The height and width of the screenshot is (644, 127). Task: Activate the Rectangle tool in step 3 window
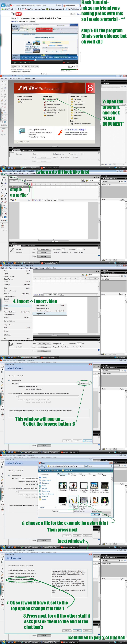(x=5, y=193)
